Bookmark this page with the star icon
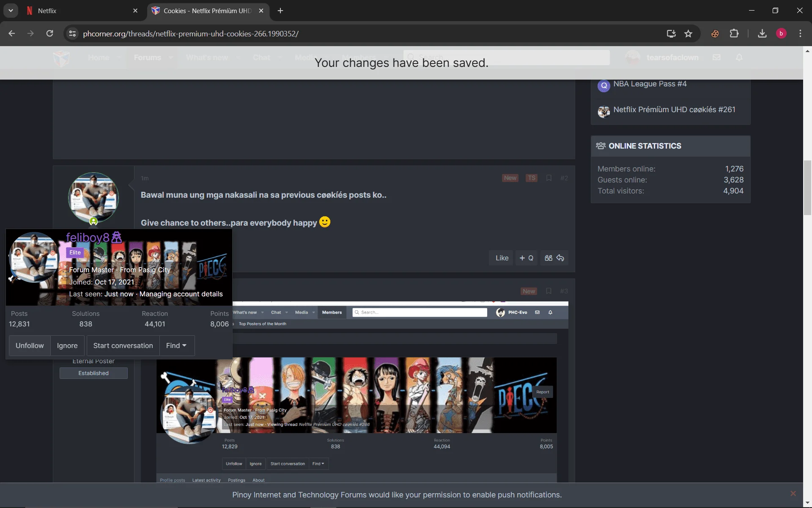 tap(689, 33)
